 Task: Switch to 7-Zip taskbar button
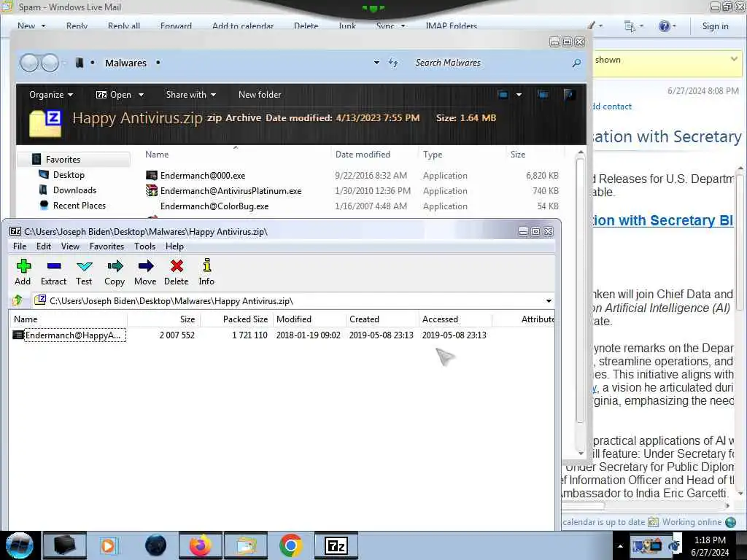tap(336, 545)
